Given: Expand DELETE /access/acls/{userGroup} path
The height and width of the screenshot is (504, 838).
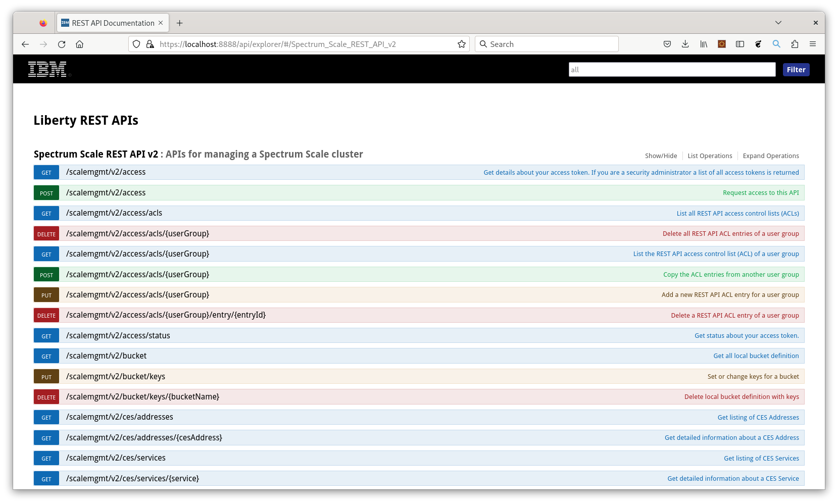Looking at the screenshot, I should pos(137,234).
